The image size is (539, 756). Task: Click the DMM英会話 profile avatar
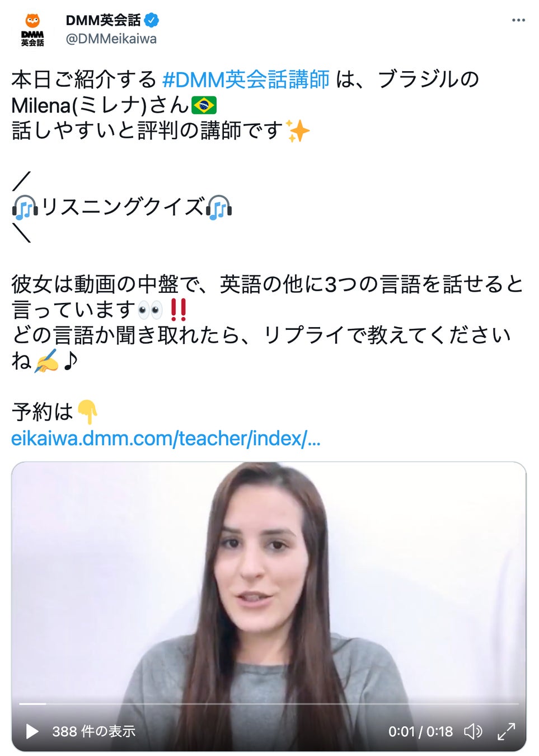[32, 30]
